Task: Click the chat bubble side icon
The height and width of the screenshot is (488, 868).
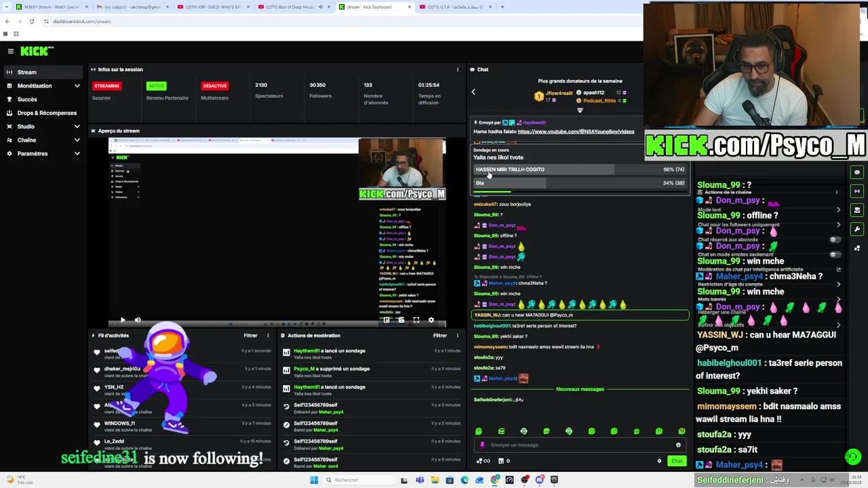Action: [857, 172]
